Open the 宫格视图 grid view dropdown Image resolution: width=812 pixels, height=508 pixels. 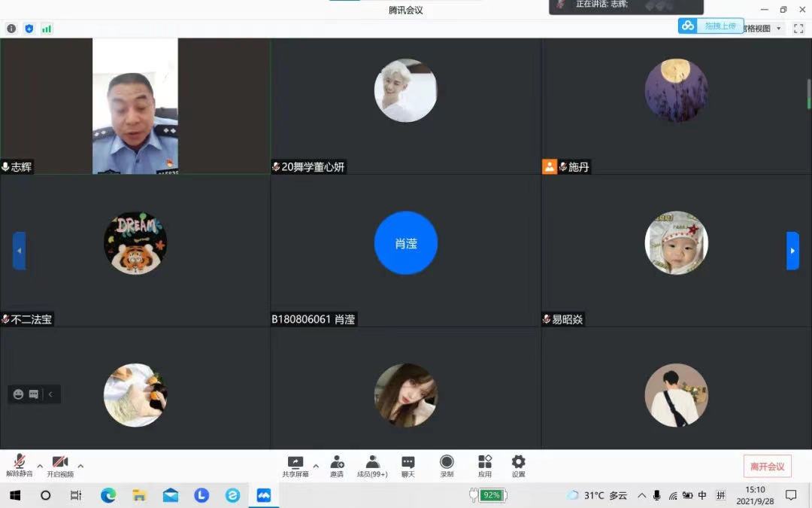click(x=761, y=29)
